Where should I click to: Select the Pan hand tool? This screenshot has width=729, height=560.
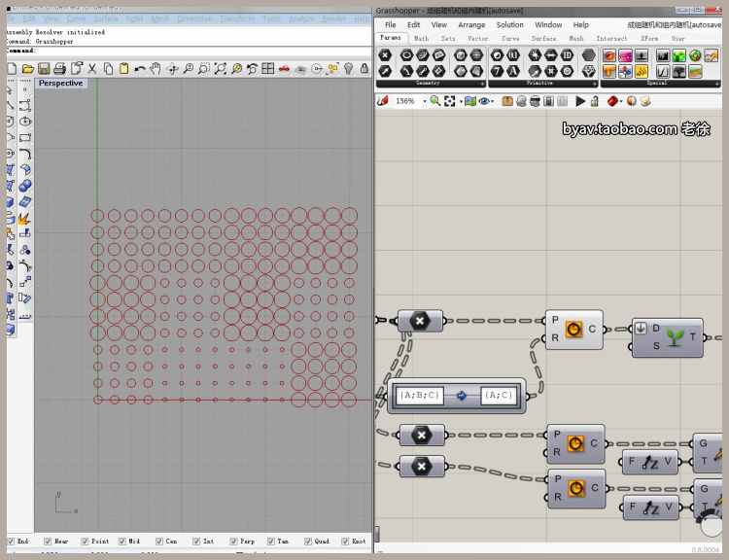tap(156, 69)
